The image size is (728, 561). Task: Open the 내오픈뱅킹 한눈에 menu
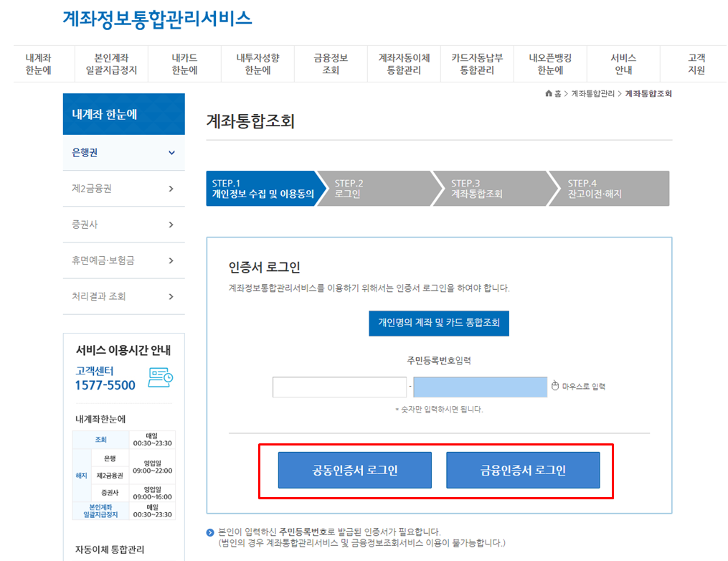click(550, 63)
